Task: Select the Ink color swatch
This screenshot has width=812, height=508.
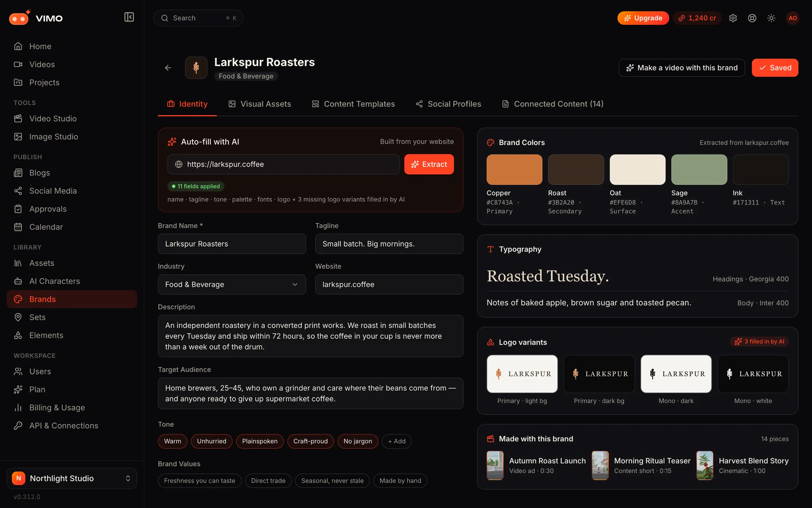Action: click(761, 169)
